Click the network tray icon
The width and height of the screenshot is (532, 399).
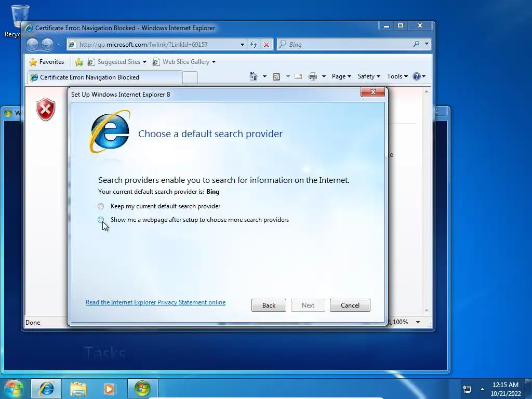467,389
